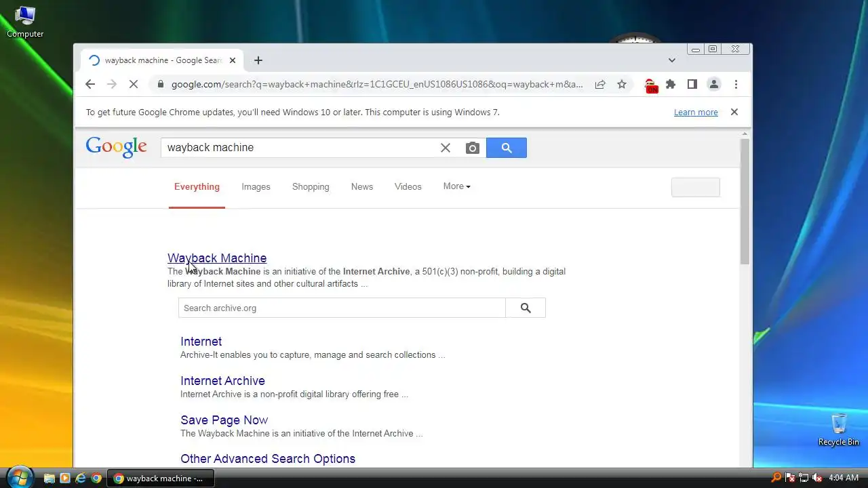Launch Windows Media Player from the taskbar
This screenshot has width=868, height=488.
(64, 479)
